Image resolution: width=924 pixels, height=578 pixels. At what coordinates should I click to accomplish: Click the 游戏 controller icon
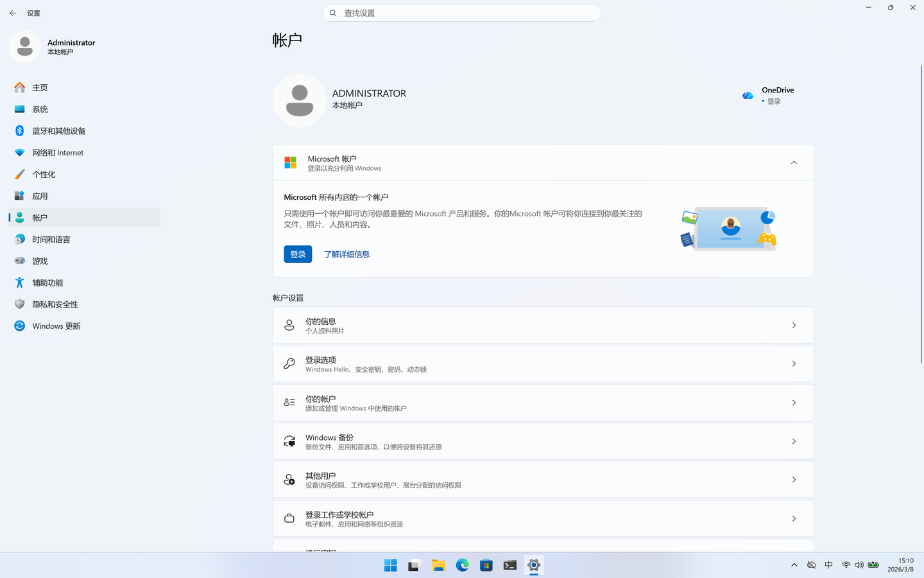(20, 261)
